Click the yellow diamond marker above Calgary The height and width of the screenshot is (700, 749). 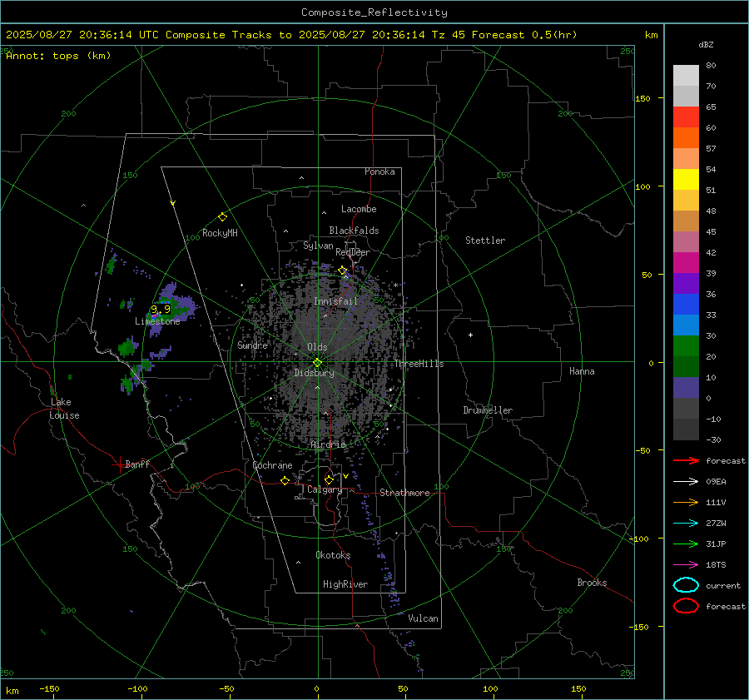pyautogui.click(x=329, y=479)
